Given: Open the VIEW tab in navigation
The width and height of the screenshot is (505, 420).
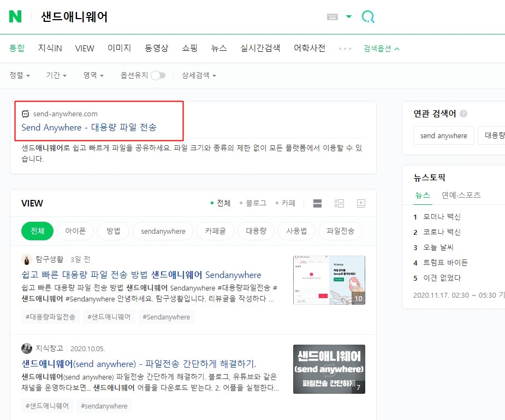Looking at the screenshot, I should 85,48.
